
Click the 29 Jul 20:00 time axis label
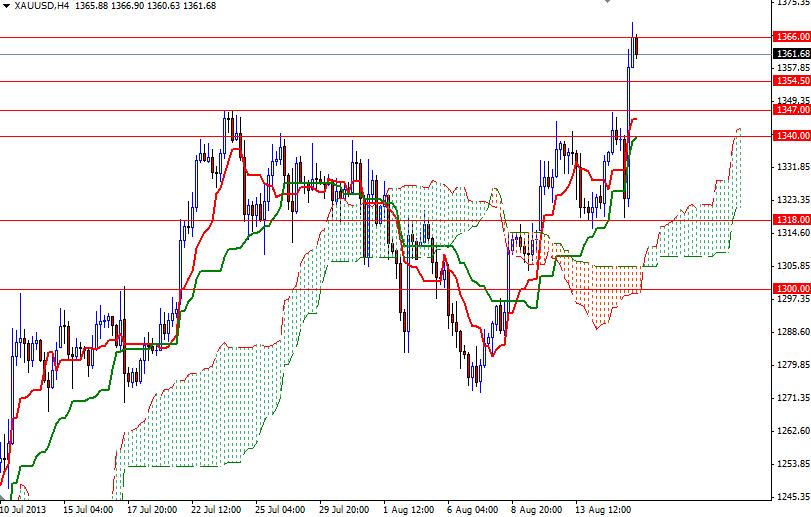(345, 509)
